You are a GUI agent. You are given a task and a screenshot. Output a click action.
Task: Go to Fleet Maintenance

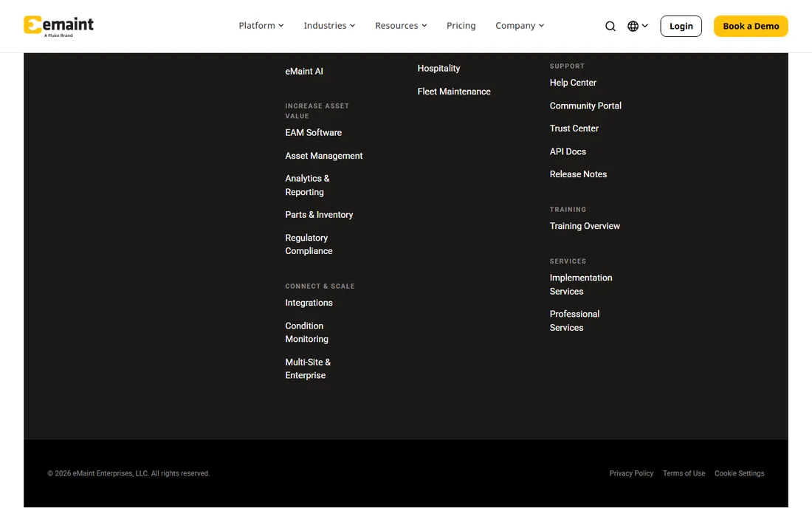pos(454,91)
